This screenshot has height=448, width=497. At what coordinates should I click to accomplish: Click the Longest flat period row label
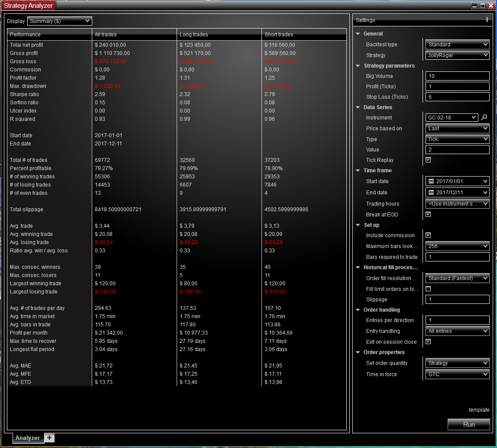point(32,349)
